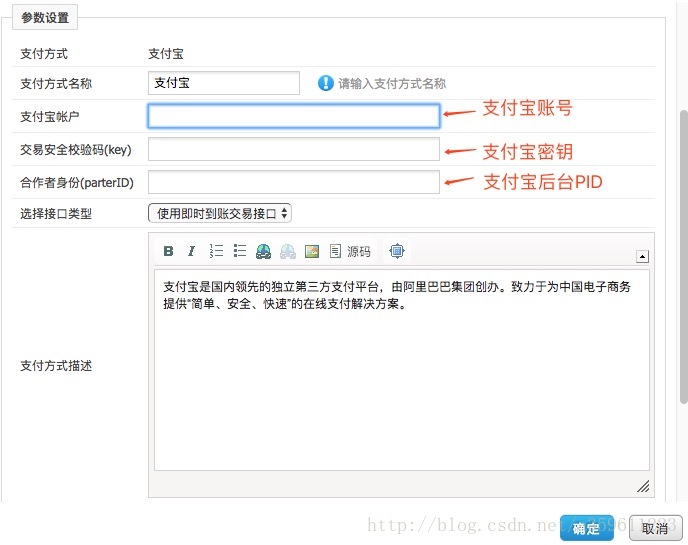The height and width of the screenshot is (545, 688).
Task: Select the 参数设置 tab heading
Action: [45, 18]
